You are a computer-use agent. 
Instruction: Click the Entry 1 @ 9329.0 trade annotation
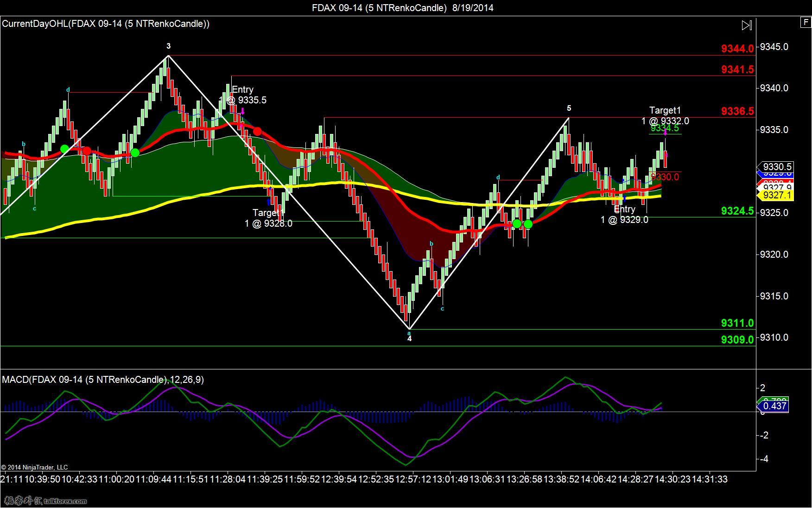pos(624,215)
